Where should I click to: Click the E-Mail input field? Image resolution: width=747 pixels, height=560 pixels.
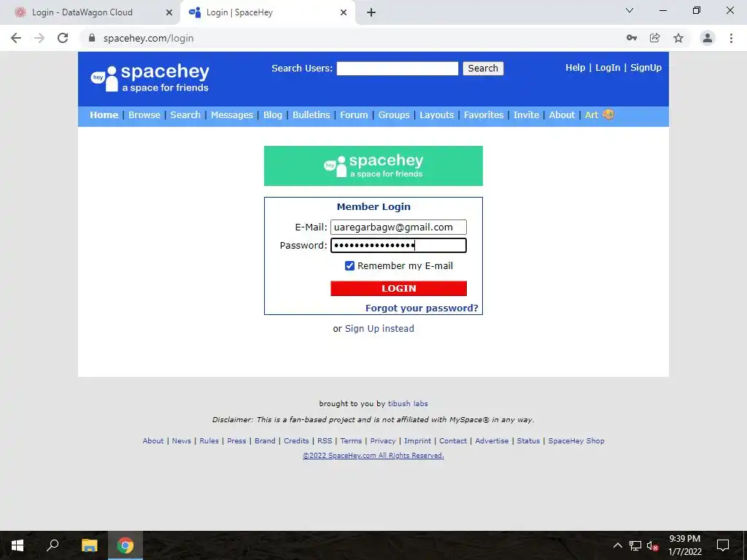coord(398,227)
